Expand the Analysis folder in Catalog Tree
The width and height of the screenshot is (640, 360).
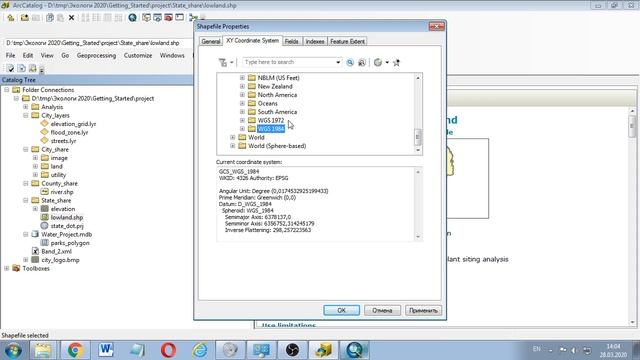click(x=26, y=107)
